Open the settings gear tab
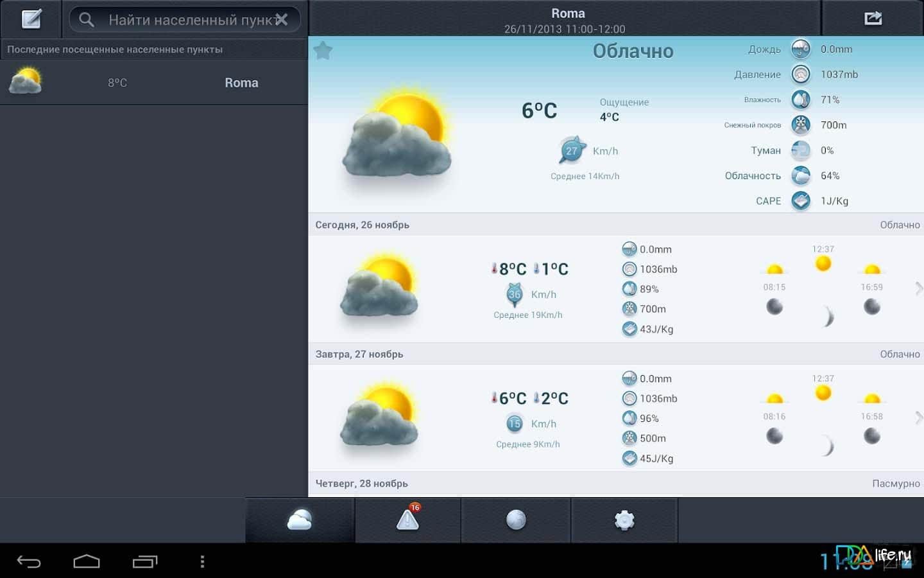The height and width of the screenshot is (578, 924). [624, 520]
